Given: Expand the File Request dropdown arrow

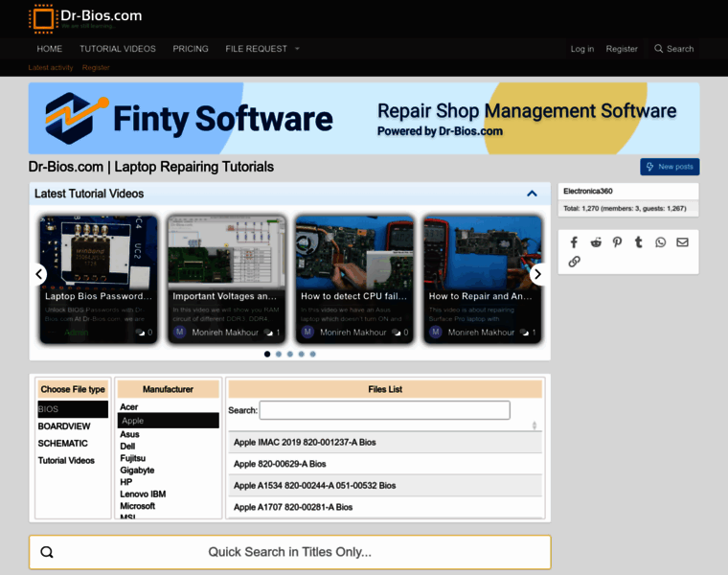Looking at the screenshot, I should click(297, 49).
